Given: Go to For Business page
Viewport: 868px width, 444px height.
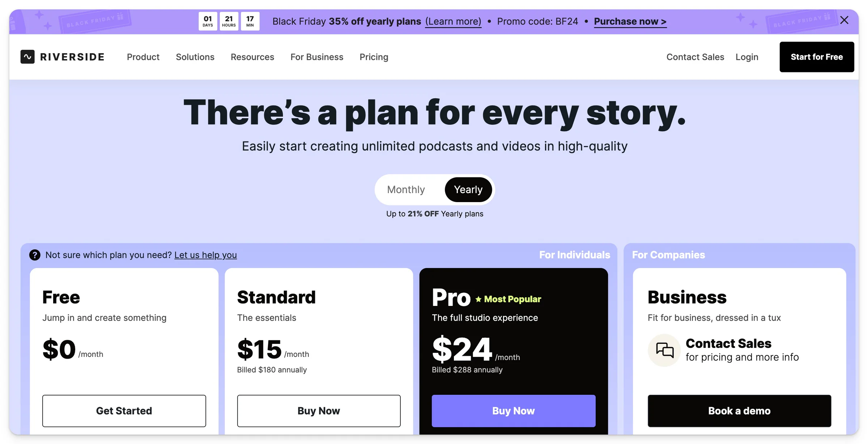Looking at the screenshot, I should [317, 57].
